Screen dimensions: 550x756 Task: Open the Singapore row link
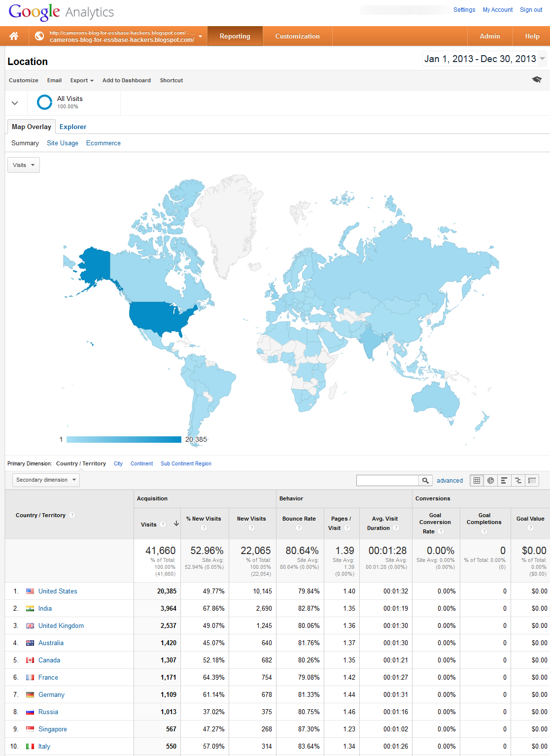coord(53,729)
